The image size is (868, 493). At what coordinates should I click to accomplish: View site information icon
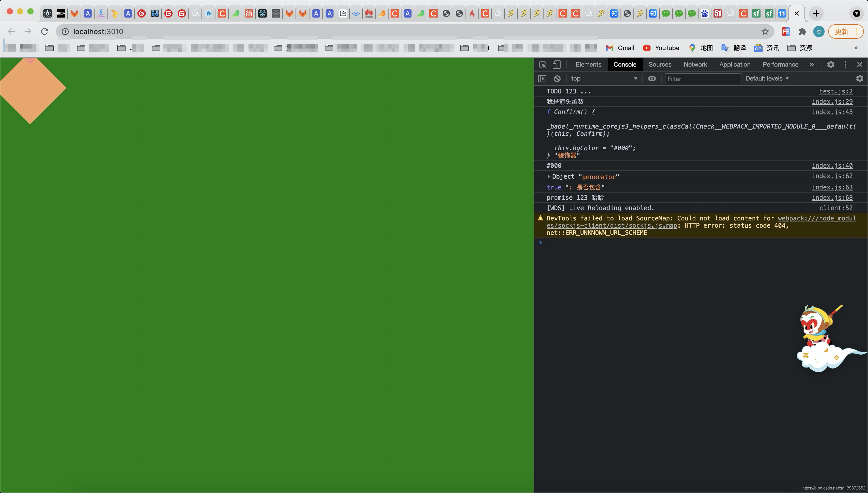click(65, 31)
